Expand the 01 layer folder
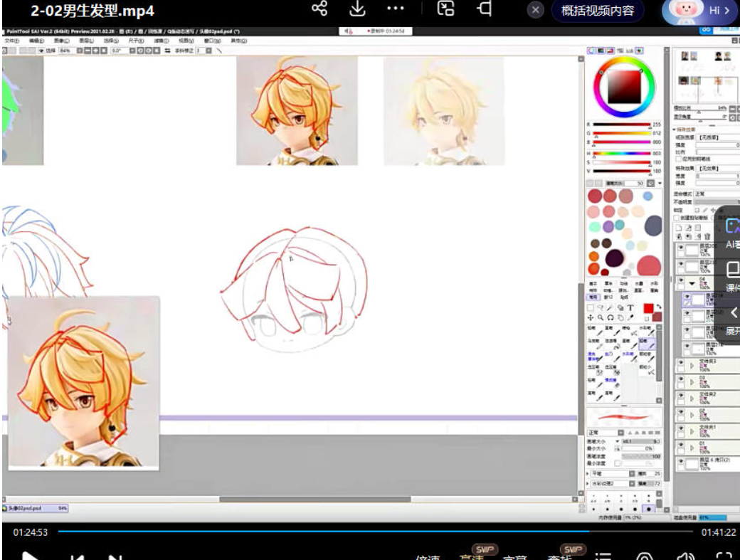Viewport: 740px width, 560px height. tap(692, 448)
